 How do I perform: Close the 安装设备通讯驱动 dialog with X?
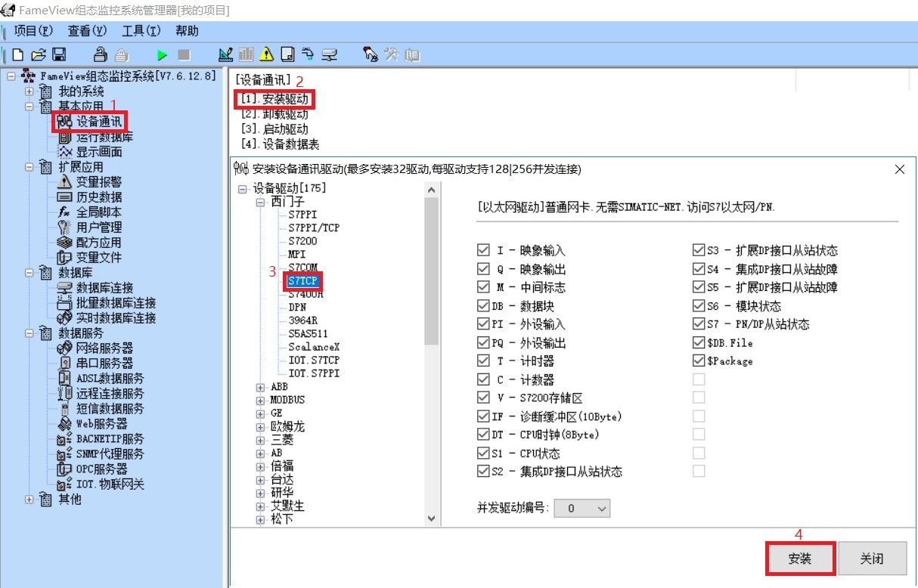point(900,169)
